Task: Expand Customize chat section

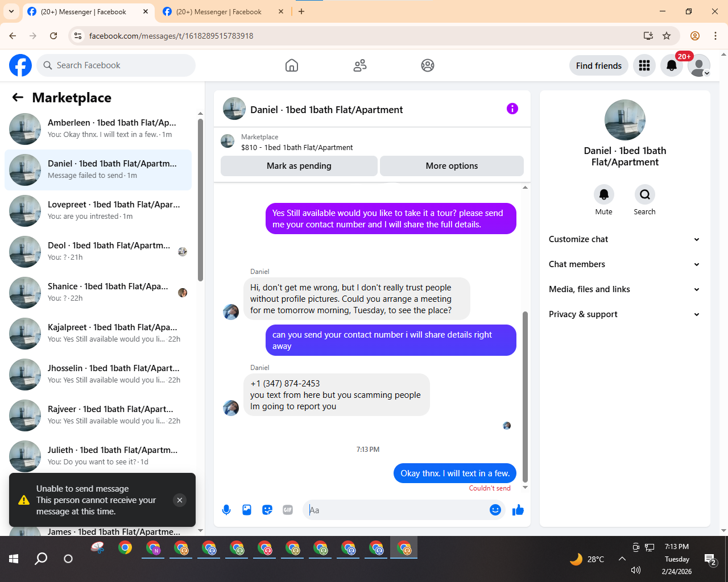Action: [624, 239]
